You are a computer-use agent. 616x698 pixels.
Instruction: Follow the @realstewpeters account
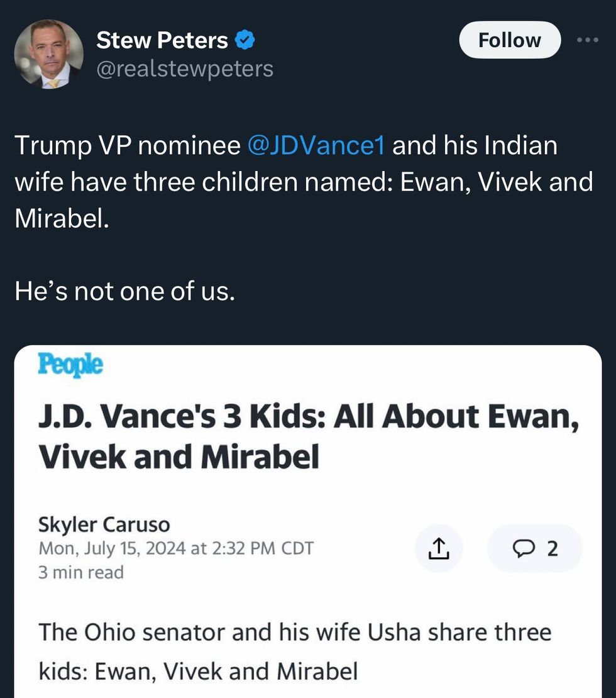point(509,39)
